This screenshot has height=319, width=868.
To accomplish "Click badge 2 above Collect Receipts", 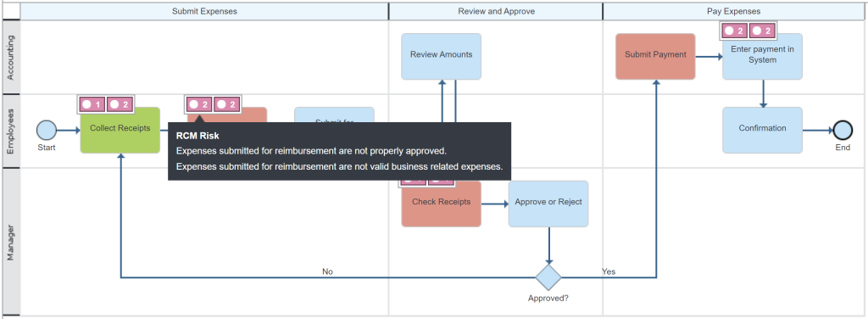I will (119, 104).
